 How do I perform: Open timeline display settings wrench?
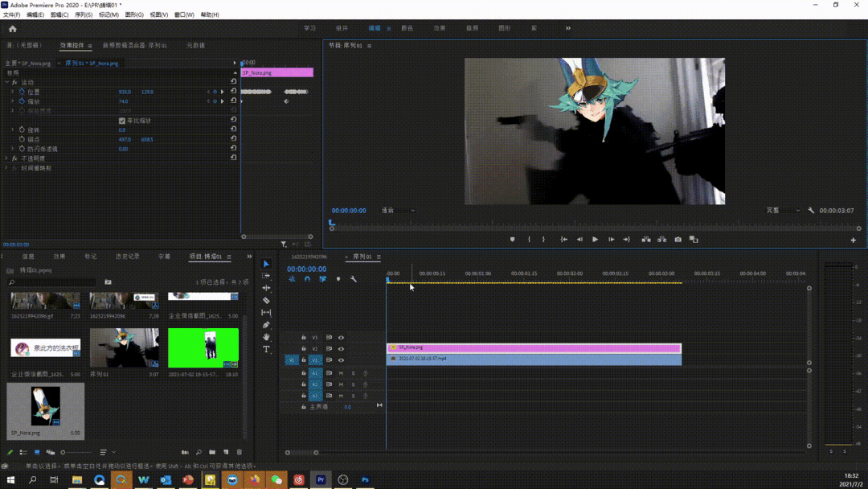tap(354, 279)
